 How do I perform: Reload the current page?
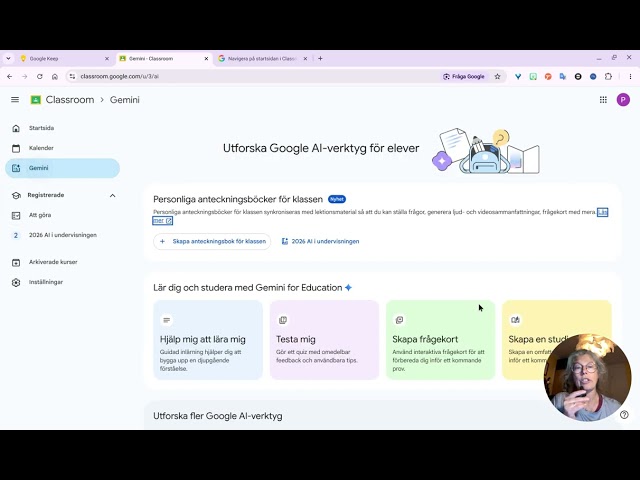click(40, 76)
